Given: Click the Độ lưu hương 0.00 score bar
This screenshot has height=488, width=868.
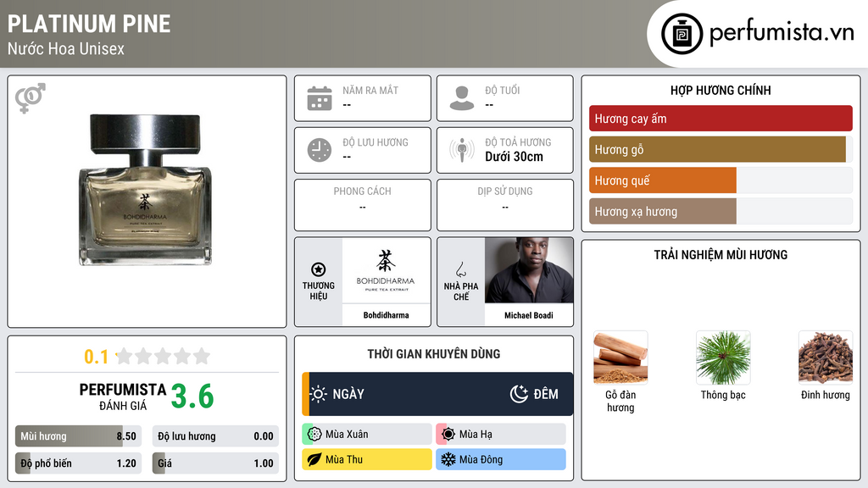Looking at the screenshot, I should 215,436.
